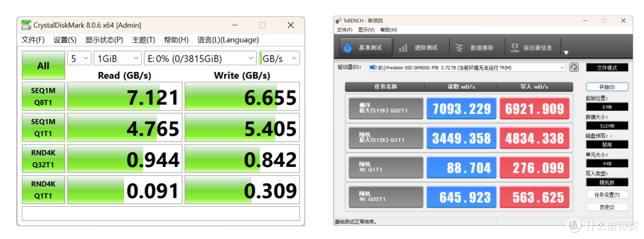Viewport: 644px width, 239px height.
Task: Click the 0.309 write result
Action: (x=242, y=190)
